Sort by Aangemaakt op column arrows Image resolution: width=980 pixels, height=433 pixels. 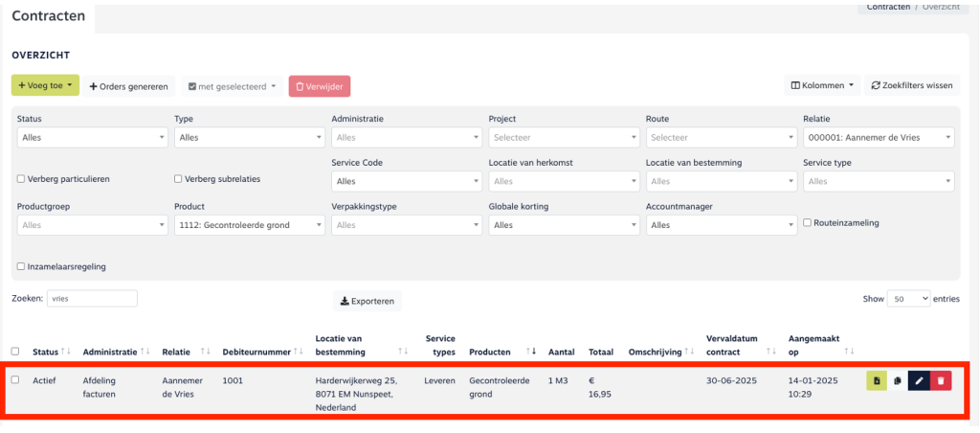pos(849,353)
